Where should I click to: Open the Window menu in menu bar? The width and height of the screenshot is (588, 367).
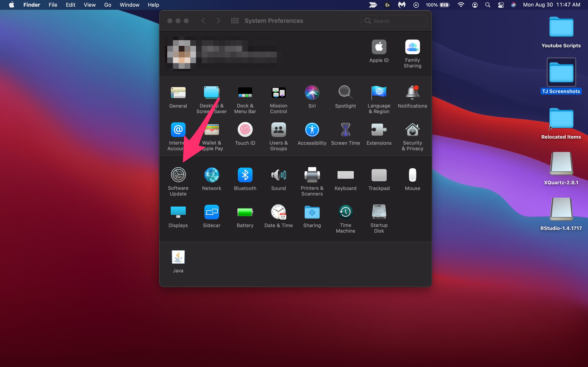[x=129, y=5]
